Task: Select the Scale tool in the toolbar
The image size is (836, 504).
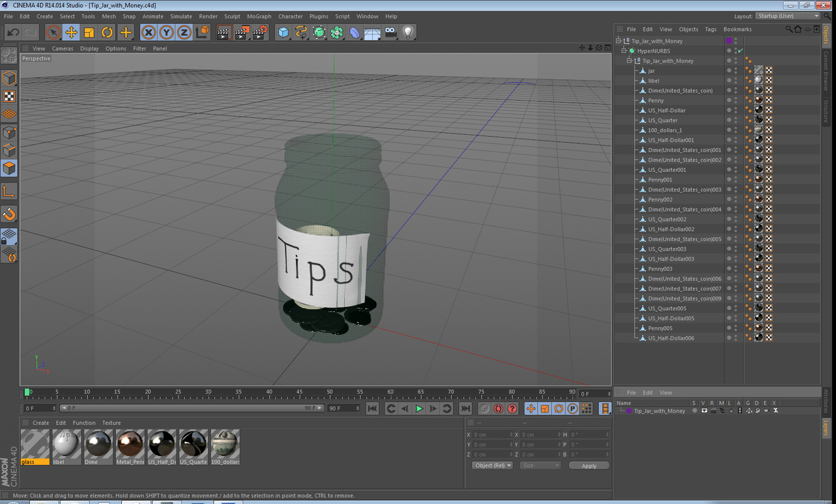Action: (x=88, y=32)
